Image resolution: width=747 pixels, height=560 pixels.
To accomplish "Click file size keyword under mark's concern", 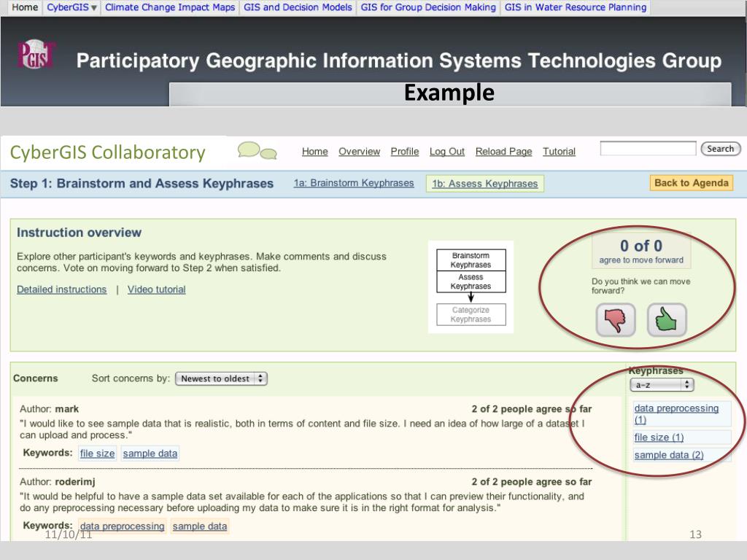I will [97, 454].
